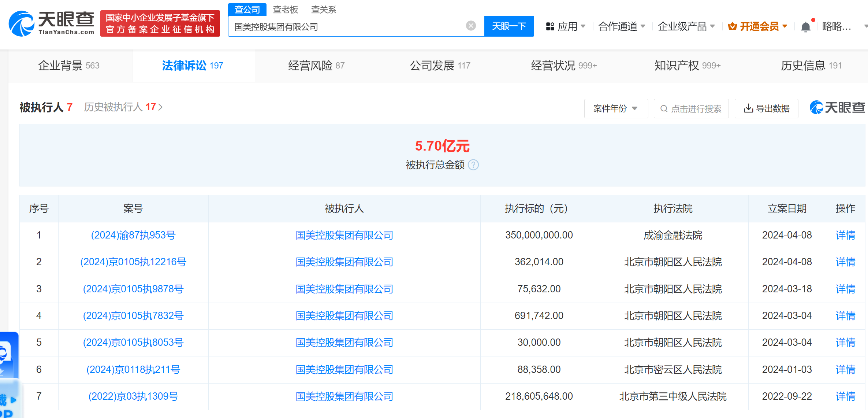Click the 北京市密云区人民法院 court cell
Screen dimensions: 868x418
click(x=673, y=370)
